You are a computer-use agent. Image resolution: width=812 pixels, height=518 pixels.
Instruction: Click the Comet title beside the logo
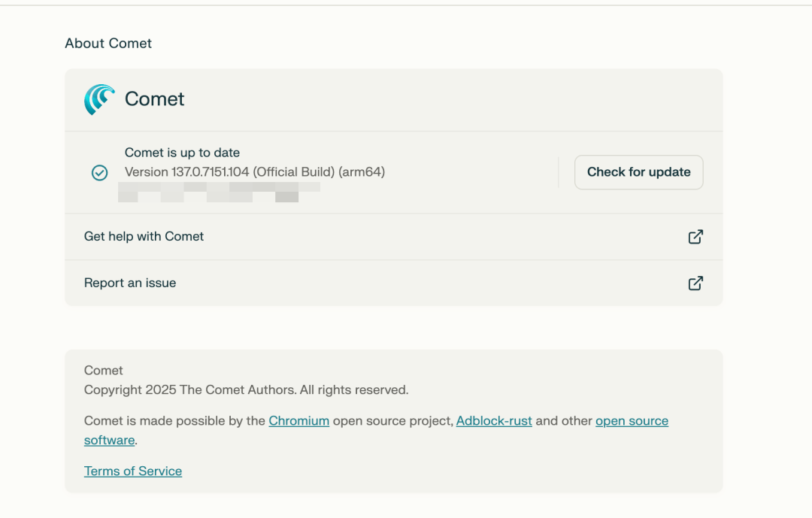155,99
